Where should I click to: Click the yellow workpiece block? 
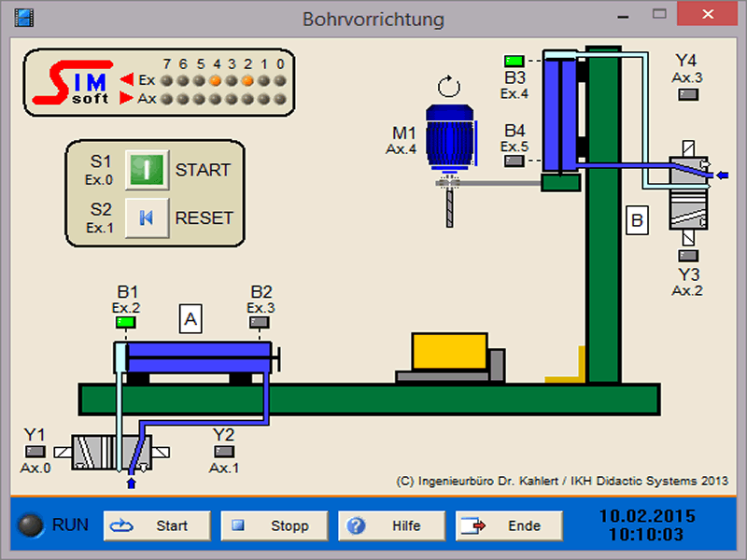point(449,352)
